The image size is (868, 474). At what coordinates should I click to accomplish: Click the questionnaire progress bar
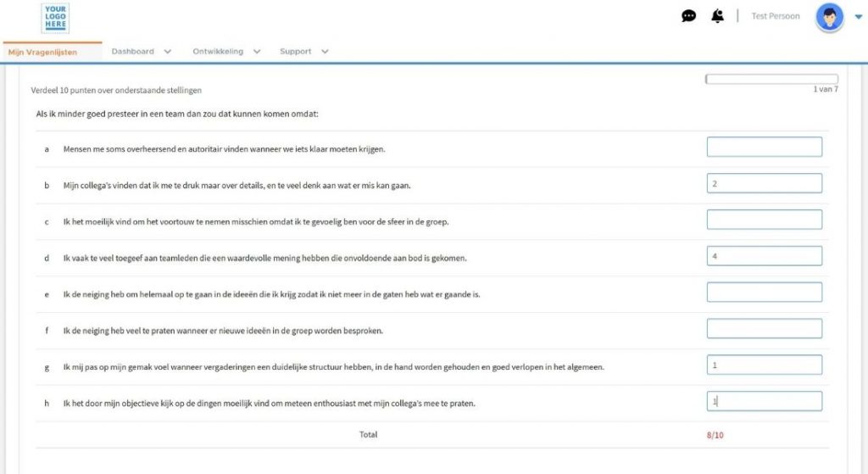pos(771,79)
